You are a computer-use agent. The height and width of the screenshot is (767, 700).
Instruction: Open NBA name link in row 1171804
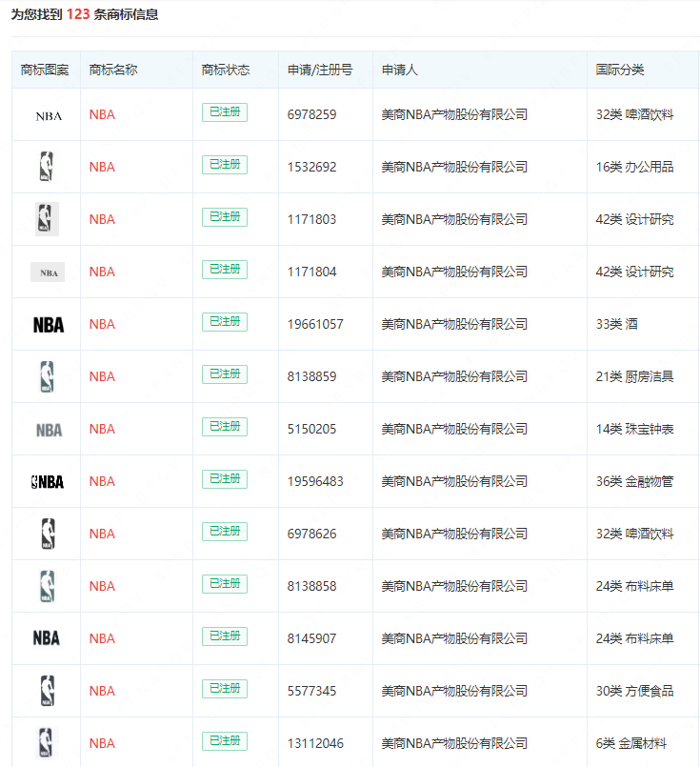click(102, 272)
